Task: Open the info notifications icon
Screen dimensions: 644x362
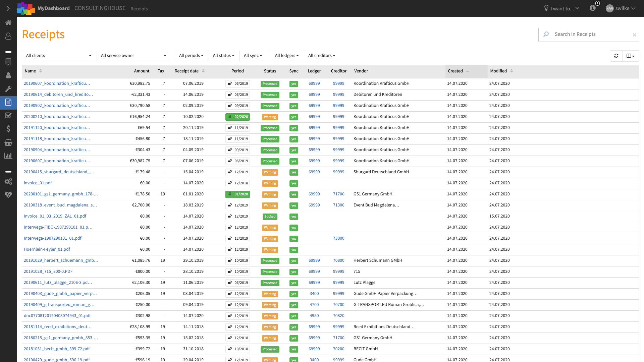Action: pos(593,8)
